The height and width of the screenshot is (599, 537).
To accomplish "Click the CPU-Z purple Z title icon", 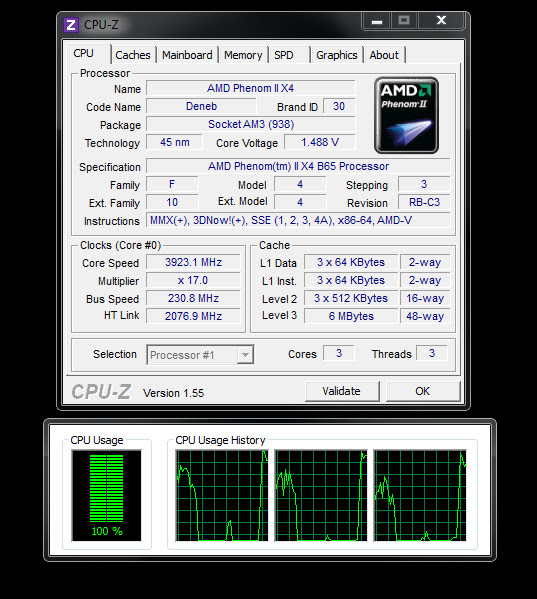I will (71, 25).
